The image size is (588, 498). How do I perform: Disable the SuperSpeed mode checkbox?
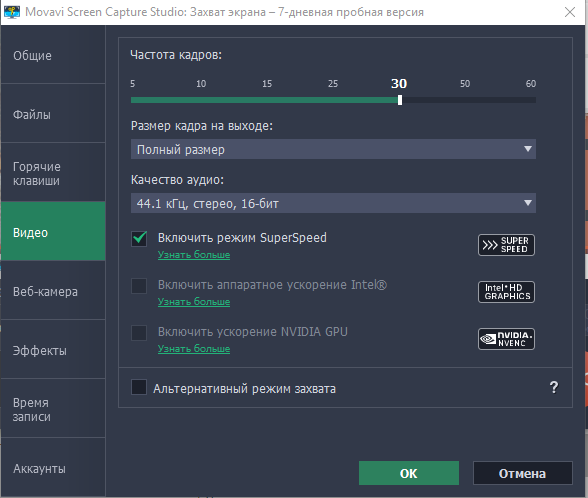(139, 238)
